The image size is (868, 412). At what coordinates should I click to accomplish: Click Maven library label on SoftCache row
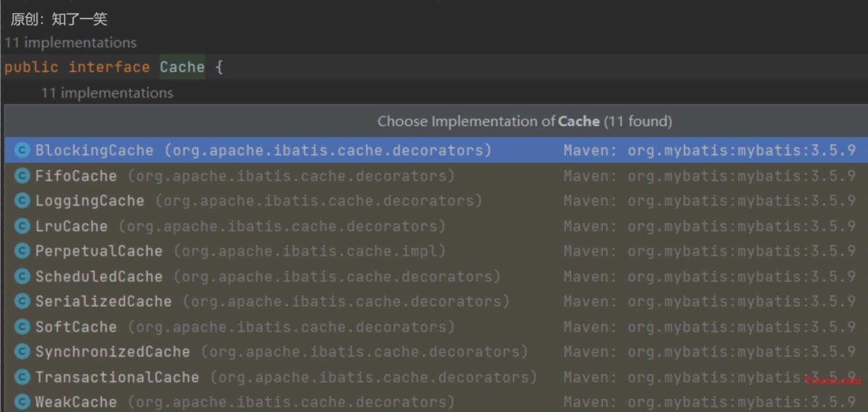709,327
